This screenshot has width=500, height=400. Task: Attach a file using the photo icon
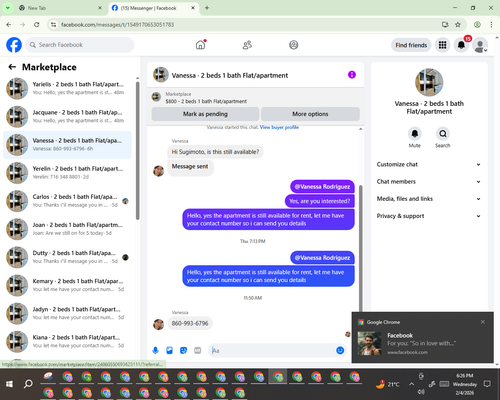(x=169, y=350)
